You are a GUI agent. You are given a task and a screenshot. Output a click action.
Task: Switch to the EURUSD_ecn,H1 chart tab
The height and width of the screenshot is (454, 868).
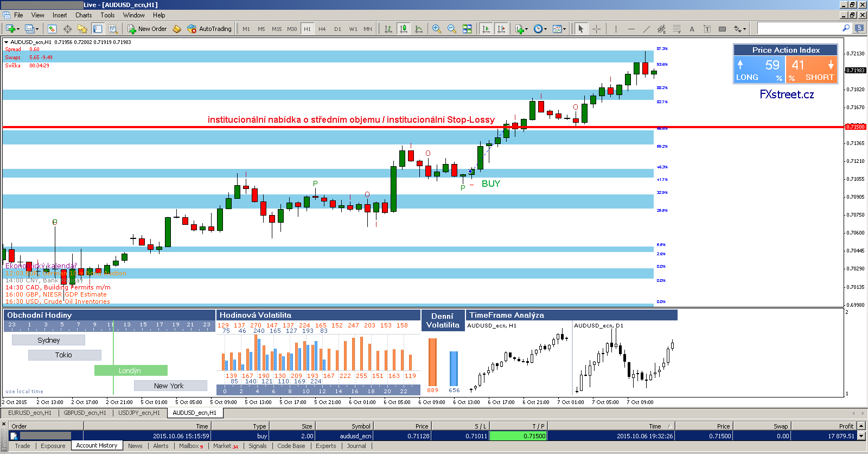coord(30,413)
